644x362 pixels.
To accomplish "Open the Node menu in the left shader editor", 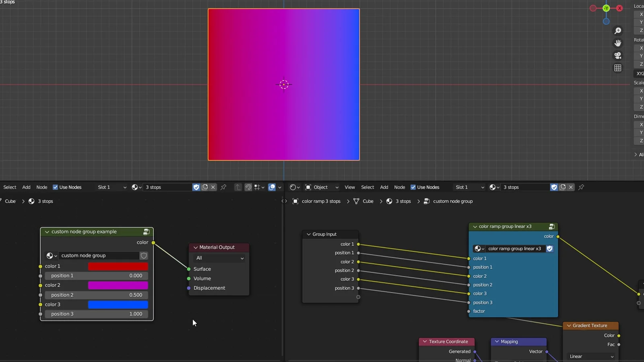I will [x=41, y=187].
